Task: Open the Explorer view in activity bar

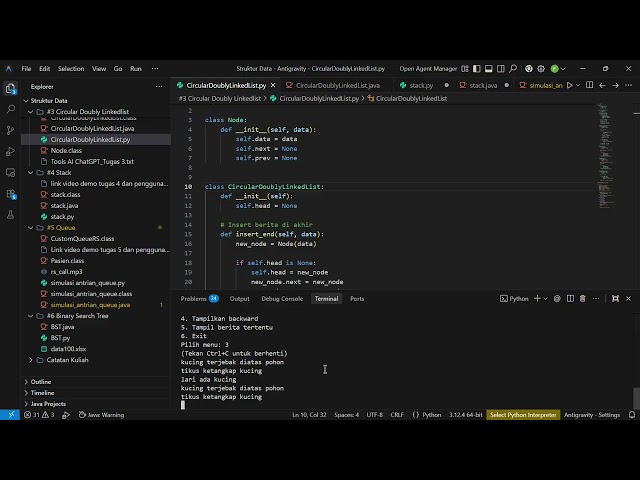Action: (11, 88)
